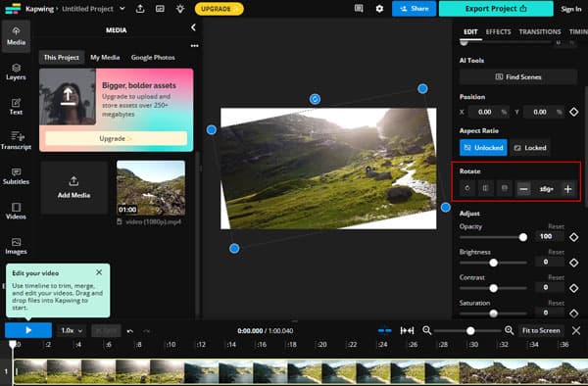Open the Images sidebar panel
This screenshot has width=588, height=386.
point(16,246)
